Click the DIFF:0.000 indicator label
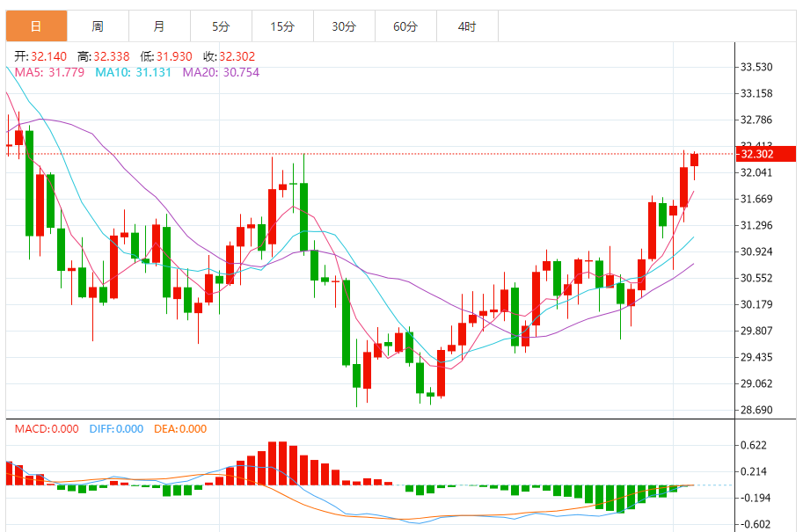Viewport: 803px width, 532px height. pyautogui.click(x=116, y=429)
